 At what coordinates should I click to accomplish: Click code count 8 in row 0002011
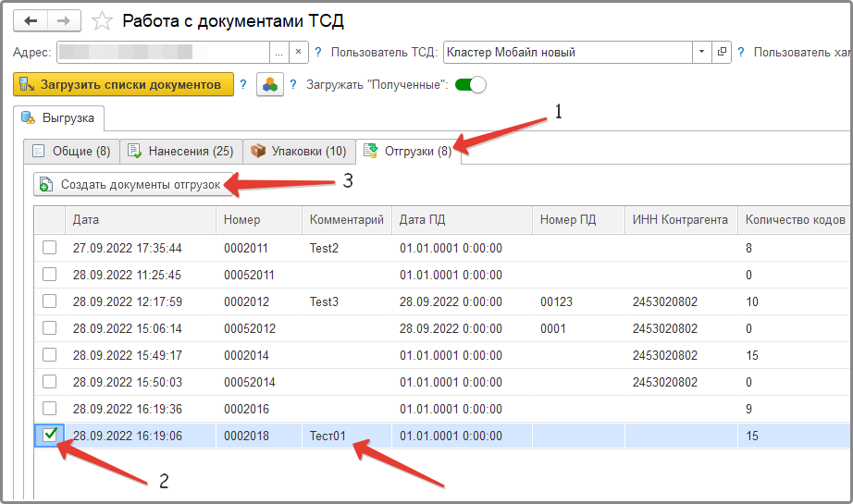748,248
